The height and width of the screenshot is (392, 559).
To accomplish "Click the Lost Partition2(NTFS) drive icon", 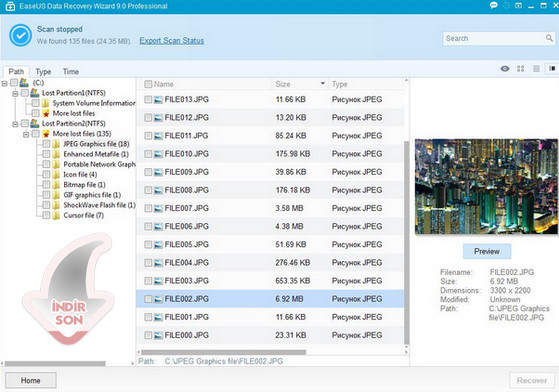I will click(35, 124).
